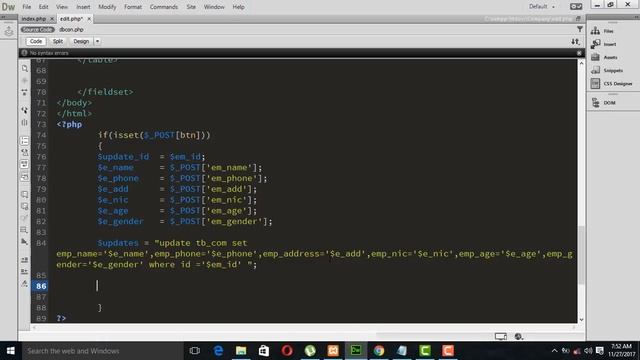This screenshot has height=360, width=640.
Task: Click the globe preview icon in status bar
Action: [x=518, y=336]
